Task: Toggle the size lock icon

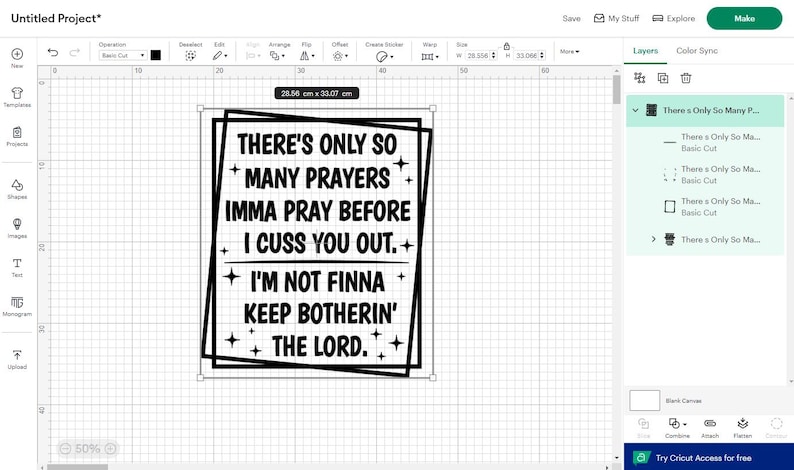Action: [x=506, y=46]
